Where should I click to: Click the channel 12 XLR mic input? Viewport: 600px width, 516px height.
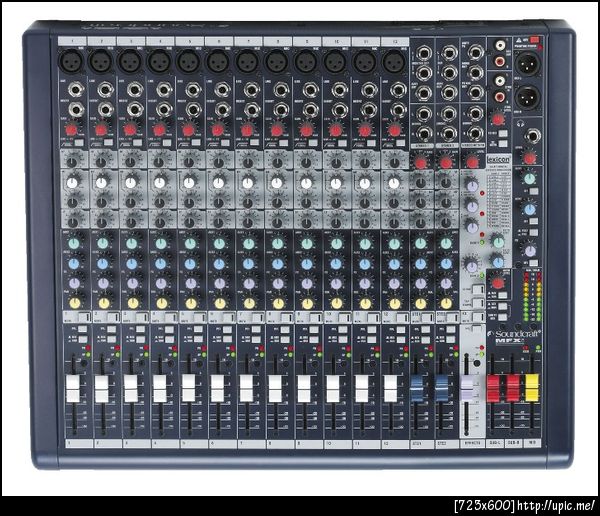click(x=394, y=61)
